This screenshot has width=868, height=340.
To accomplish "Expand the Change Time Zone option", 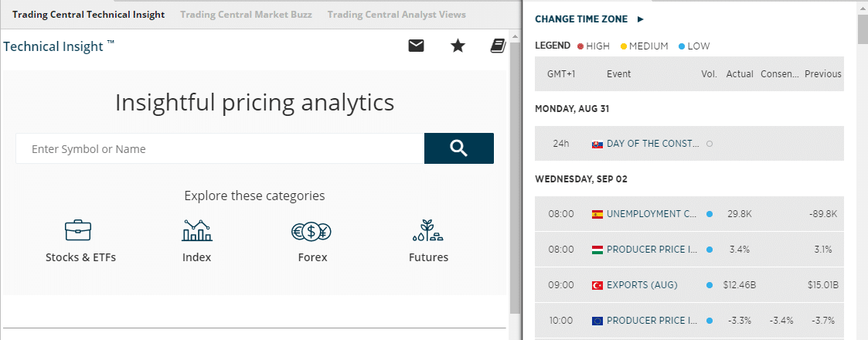I will [589, 19].
